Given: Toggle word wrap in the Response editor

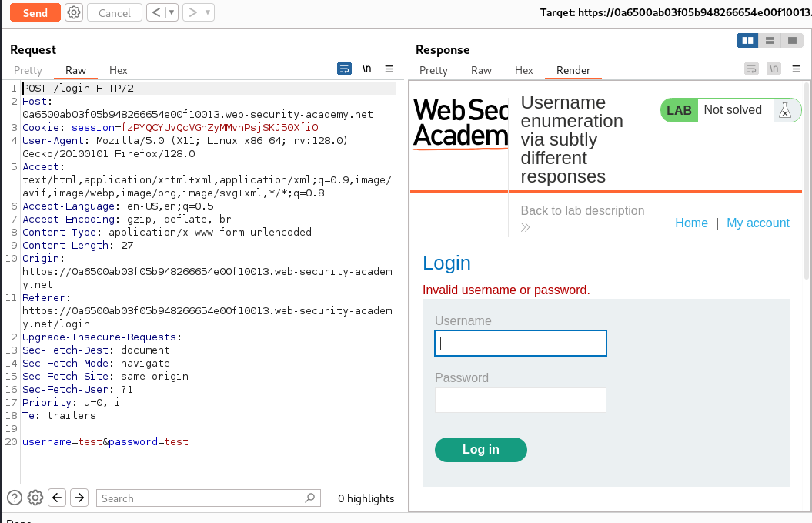Looking at the screenshot, I should pyautogui.click(x=751, y=69).
